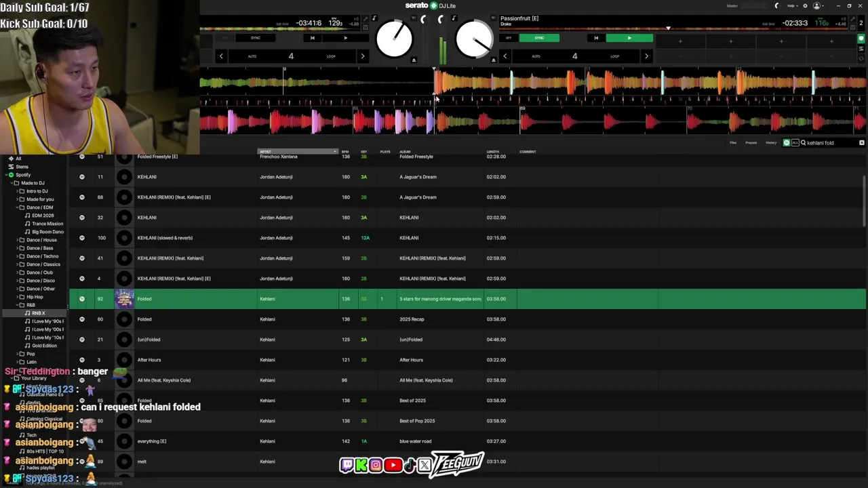The width and height of the screenshot is (868, 488).
Task: Click the left deck tempo knob
Action: coord(394,39)
